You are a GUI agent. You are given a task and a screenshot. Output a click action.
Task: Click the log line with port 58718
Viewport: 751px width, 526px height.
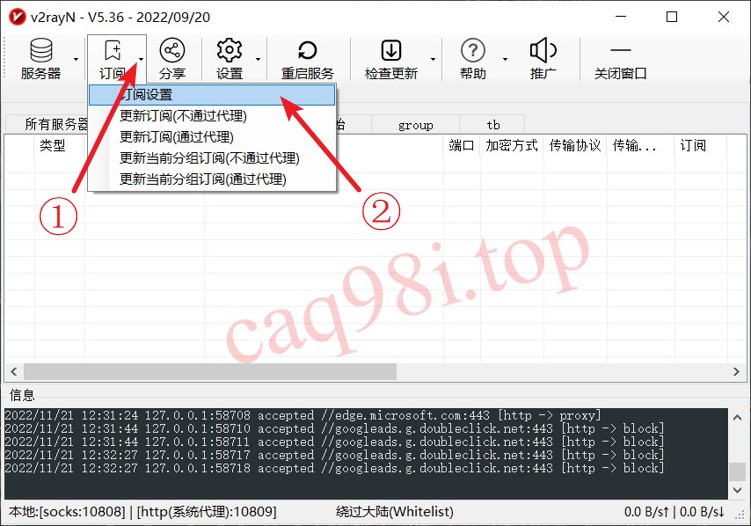334,468
